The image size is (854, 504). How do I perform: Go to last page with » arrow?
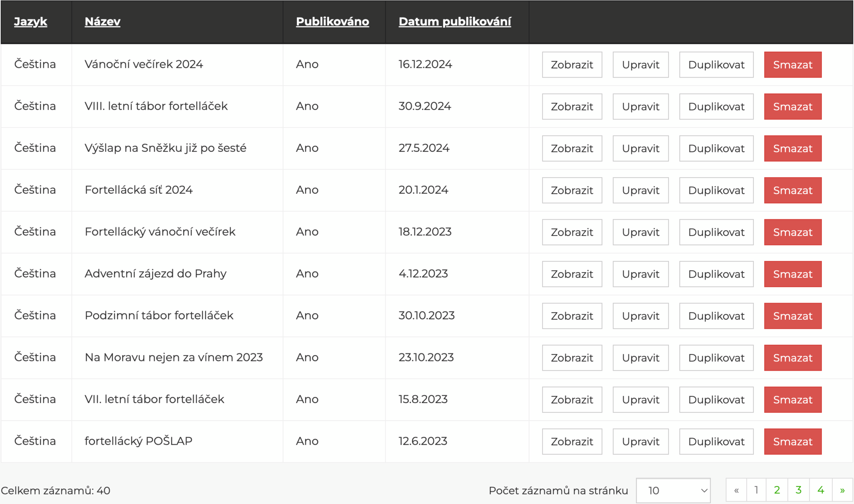coord(842,490)
